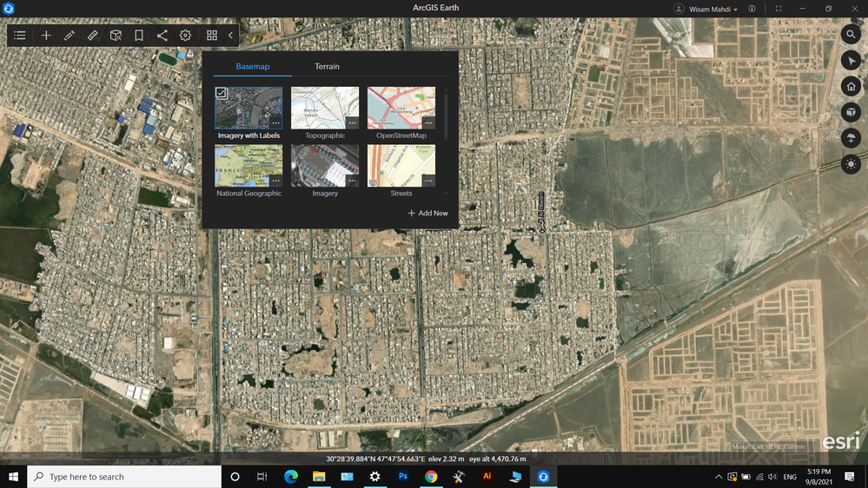Select the Streets basemap thumbnail
Image resolution: width=868 pixels, height=488 pixels.
(x=401, y=166)
